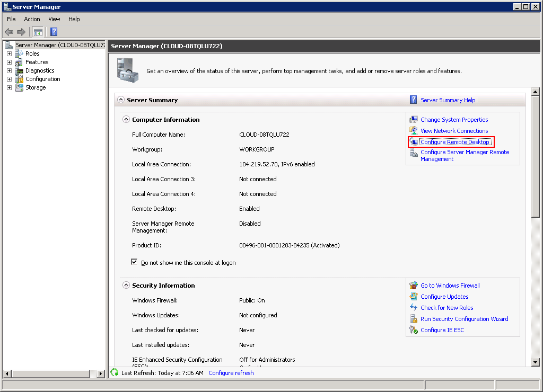The image size is (543, 392).
Task: Click the Configure IE ESC link
Action: [442, 329]
